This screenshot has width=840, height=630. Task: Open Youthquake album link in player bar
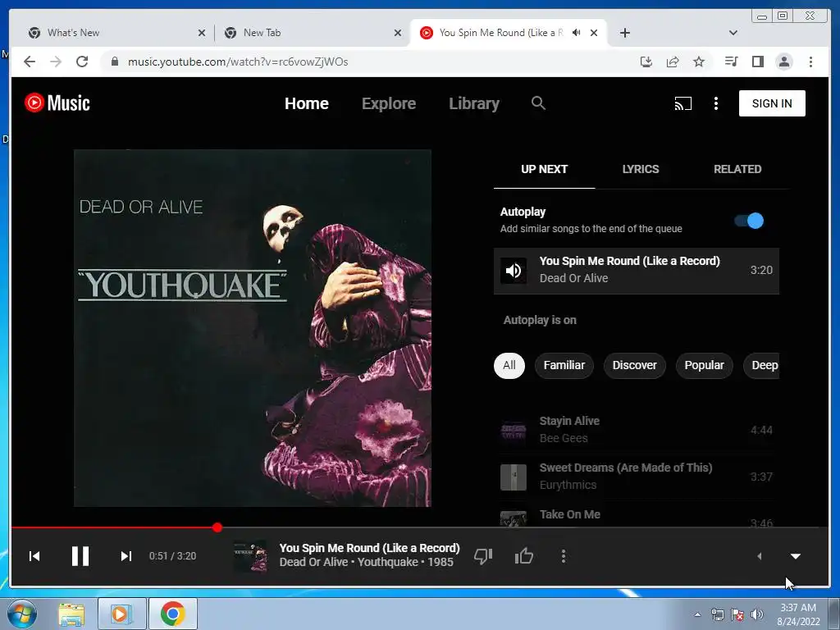[387, 562]
